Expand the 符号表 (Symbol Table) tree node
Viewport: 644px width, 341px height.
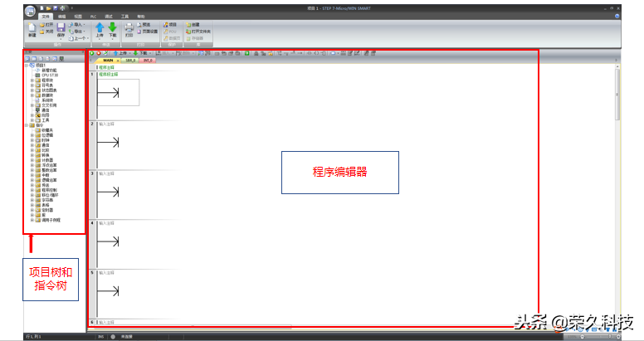point(32,85)
